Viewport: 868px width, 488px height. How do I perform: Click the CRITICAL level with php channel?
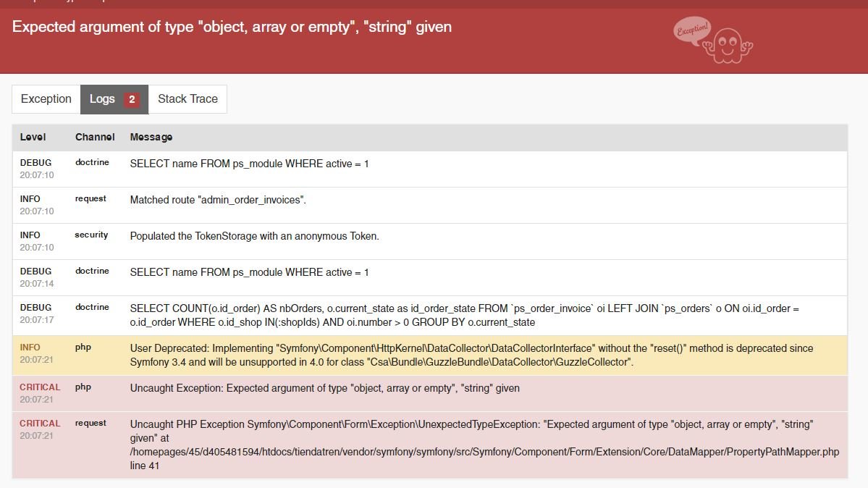40,387
